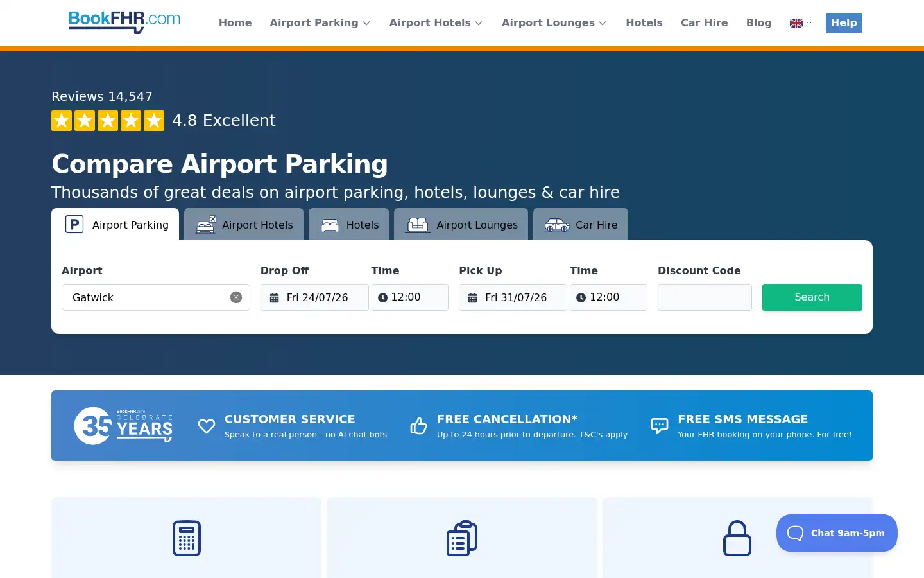
Task: Open the language selector chevron
Action: tap(809, 23)
